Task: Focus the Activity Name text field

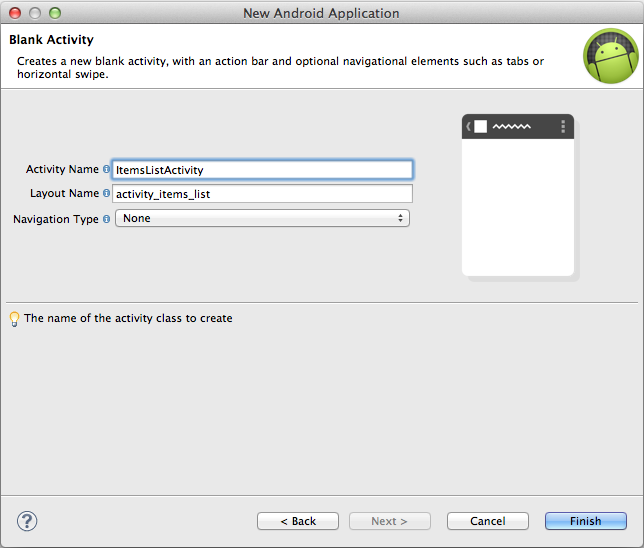Action: [x=262, y=170]
